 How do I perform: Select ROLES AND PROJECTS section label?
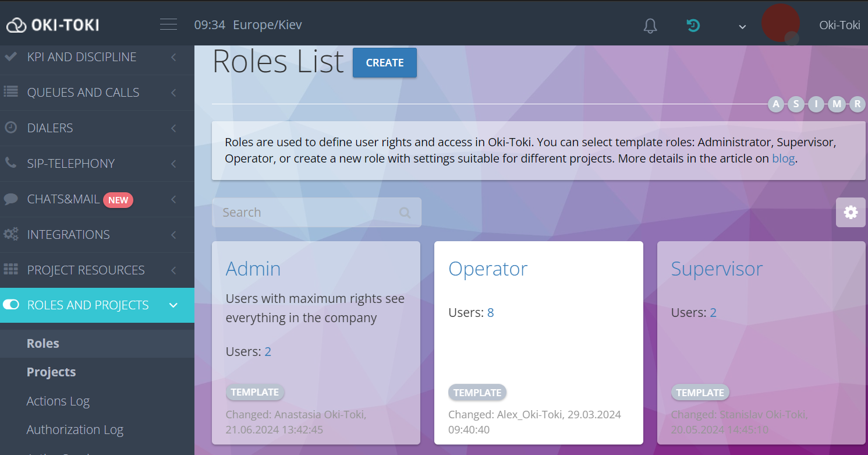pos(88,305)
